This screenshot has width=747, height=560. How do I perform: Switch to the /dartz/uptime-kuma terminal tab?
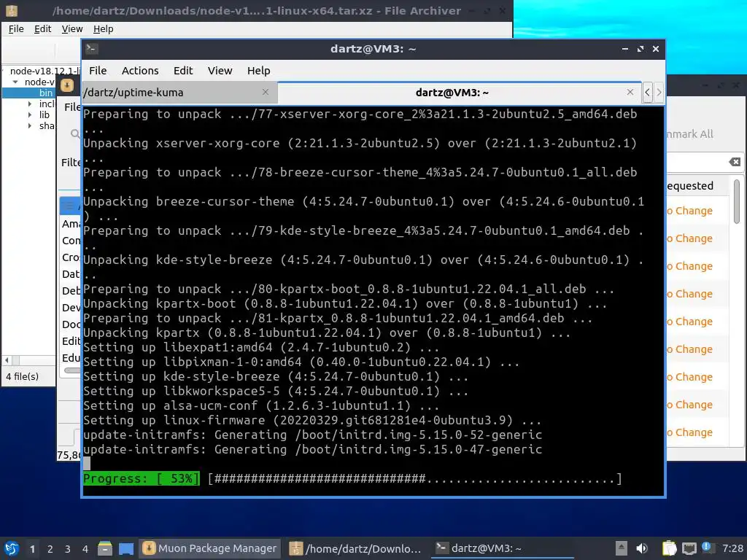coord(179,93)
